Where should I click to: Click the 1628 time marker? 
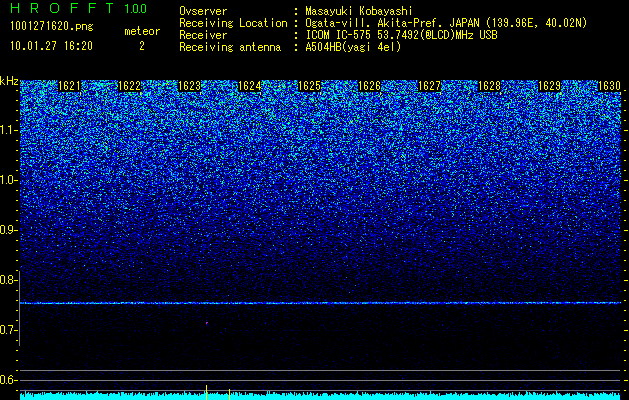pyautogui.click(x=490, y=86)
